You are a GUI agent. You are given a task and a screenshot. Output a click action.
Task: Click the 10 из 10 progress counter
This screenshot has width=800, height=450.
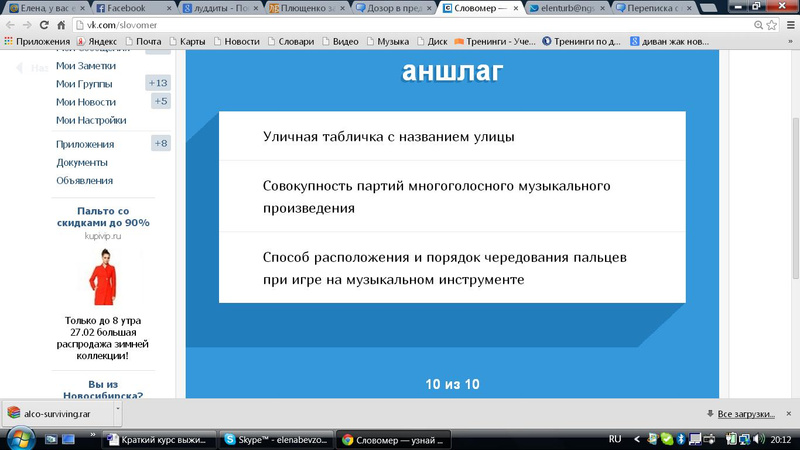[452, 384]
